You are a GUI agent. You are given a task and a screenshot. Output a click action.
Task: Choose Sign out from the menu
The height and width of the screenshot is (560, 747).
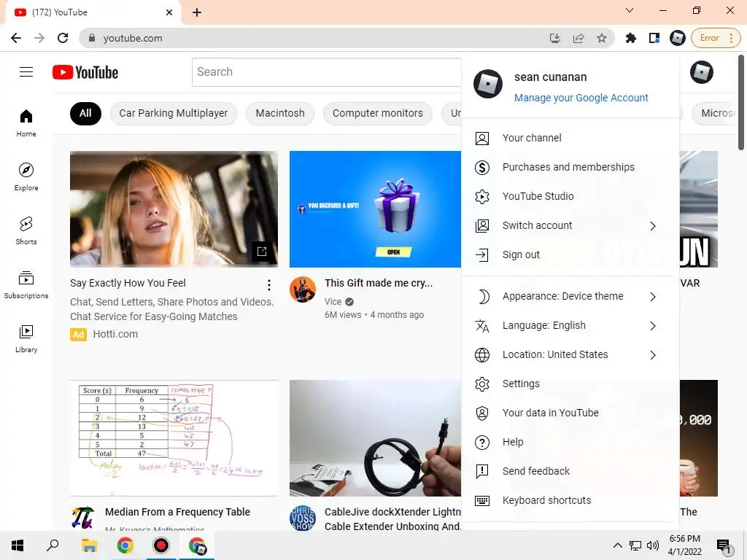point(570,254)
